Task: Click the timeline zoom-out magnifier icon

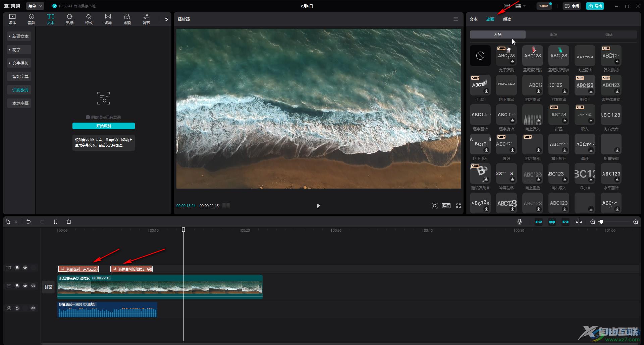Action: tap(593, 222)
